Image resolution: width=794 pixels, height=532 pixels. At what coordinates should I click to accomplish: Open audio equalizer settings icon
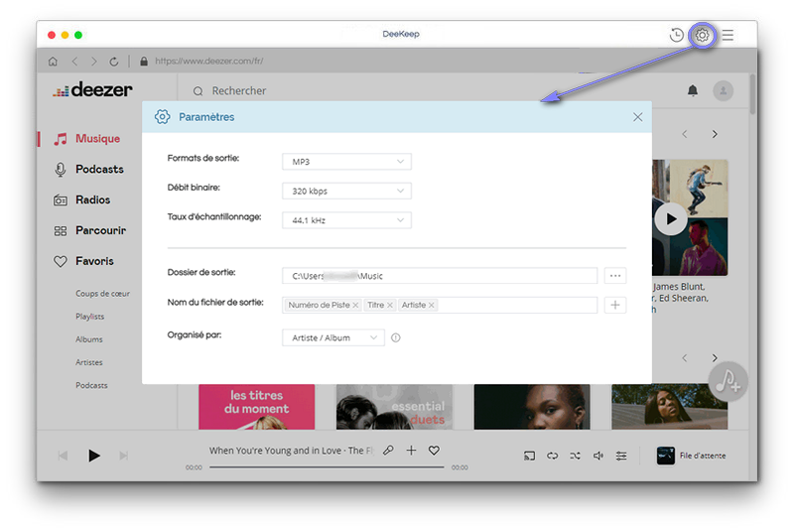pyautogui.click(x=621, y=456)
